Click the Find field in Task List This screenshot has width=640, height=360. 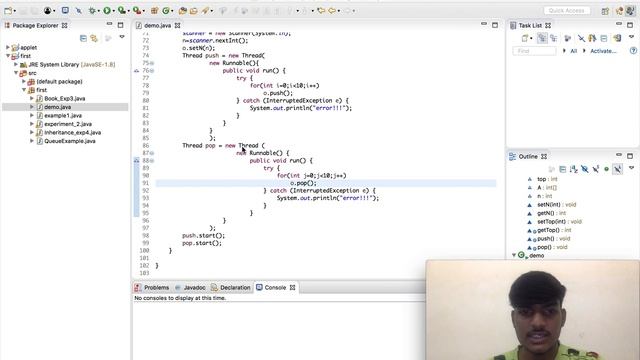click(x=534, y=51)
